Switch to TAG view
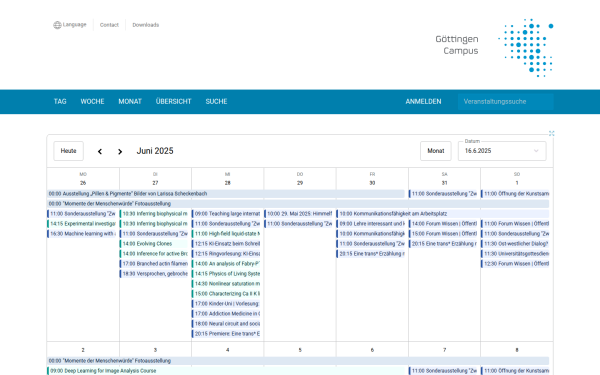The height and width of the screenshot is (375, 600). click(60, 101)
